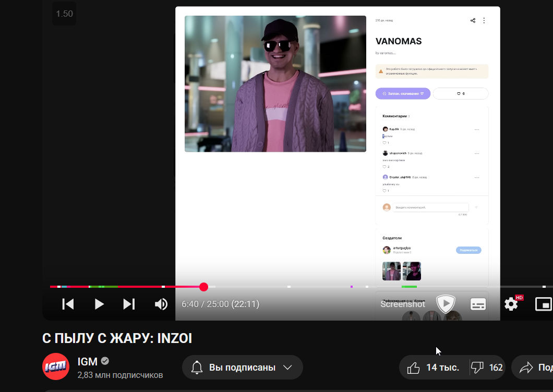Click strapenevich commenter avatar
Screen dimensions: 553x392
(385, 153)
